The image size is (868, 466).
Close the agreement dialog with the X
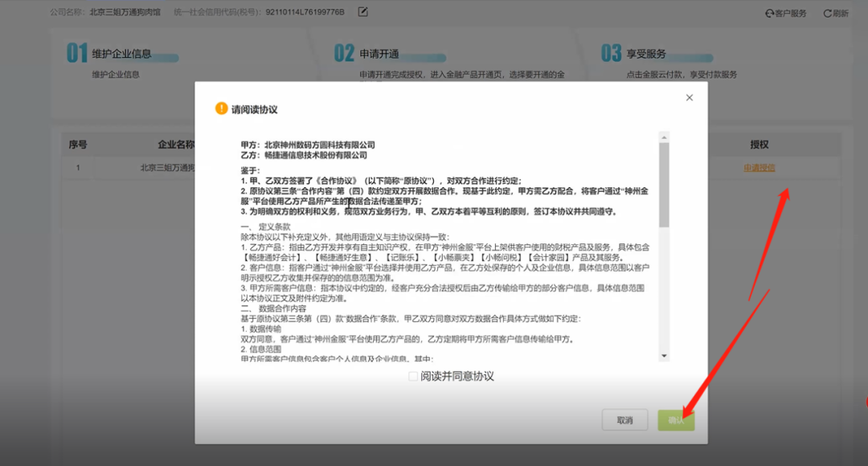[x=689, y=98]
